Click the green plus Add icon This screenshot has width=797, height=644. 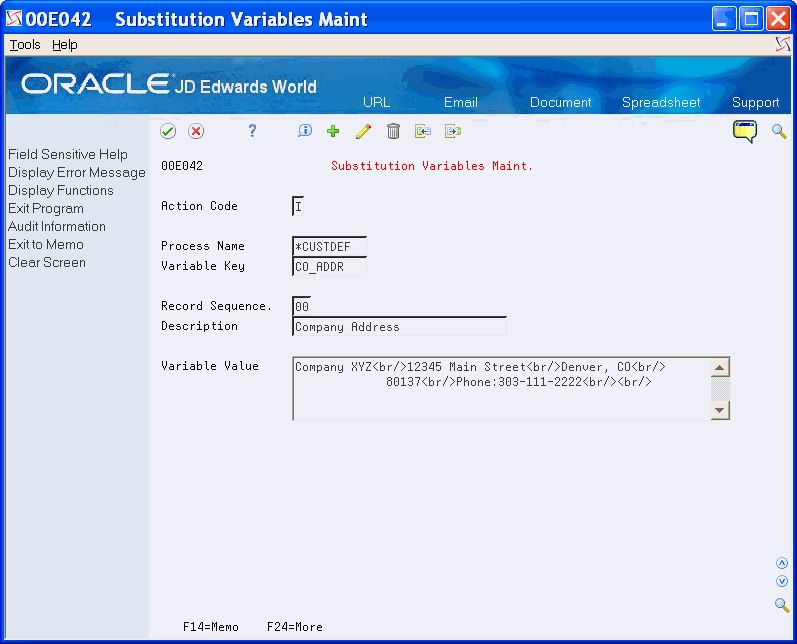coord(333,131)
